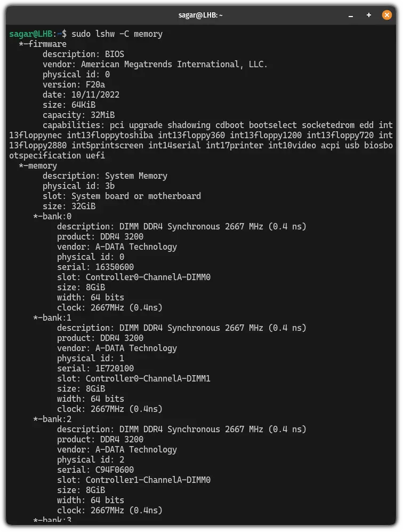This screenshot has height=532, width=403.
Task: Open a new terminal tab with the plus icon
Action: [x=368, y=15]
